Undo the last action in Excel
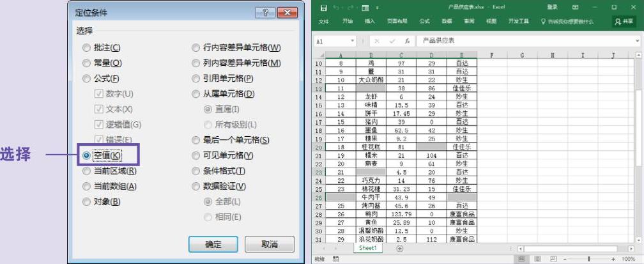 click(x=336, y=8)
